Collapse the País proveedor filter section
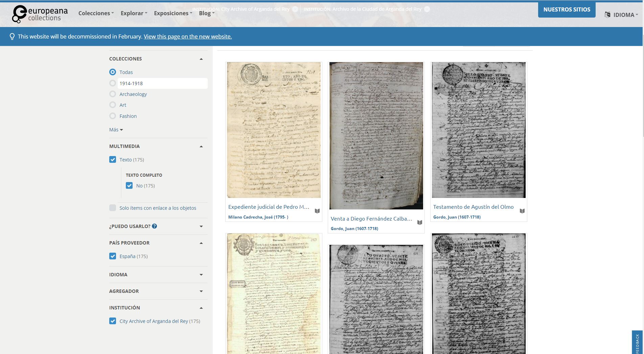 pos(201,243)
